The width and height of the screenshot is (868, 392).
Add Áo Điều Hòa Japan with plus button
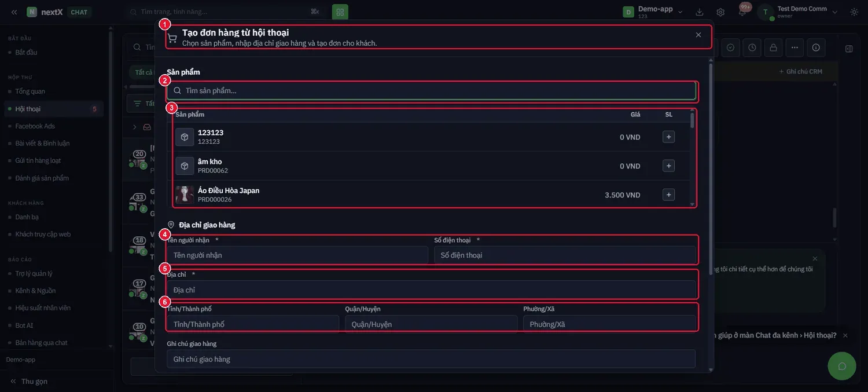pyautogui.click(x=668, y=195)
